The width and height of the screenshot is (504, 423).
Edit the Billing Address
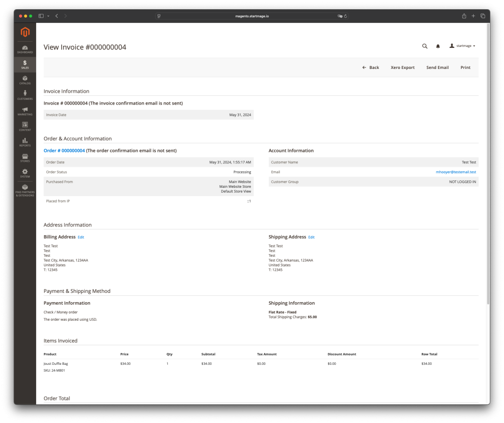point(81,237)
